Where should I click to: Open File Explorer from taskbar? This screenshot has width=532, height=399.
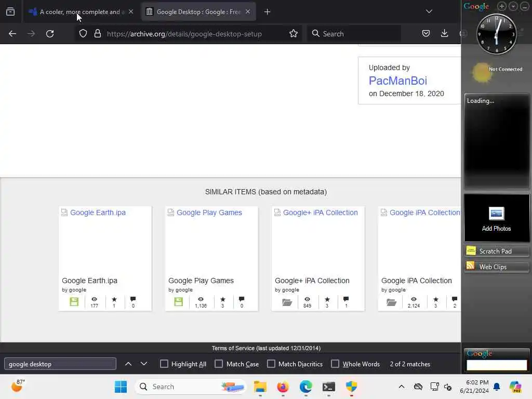click(260, 387)
